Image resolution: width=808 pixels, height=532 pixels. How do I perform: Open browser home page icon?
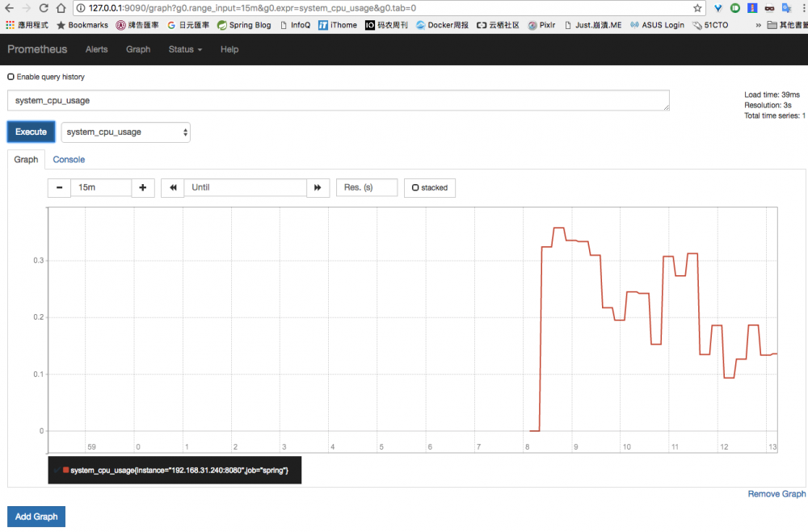[61, 8]
